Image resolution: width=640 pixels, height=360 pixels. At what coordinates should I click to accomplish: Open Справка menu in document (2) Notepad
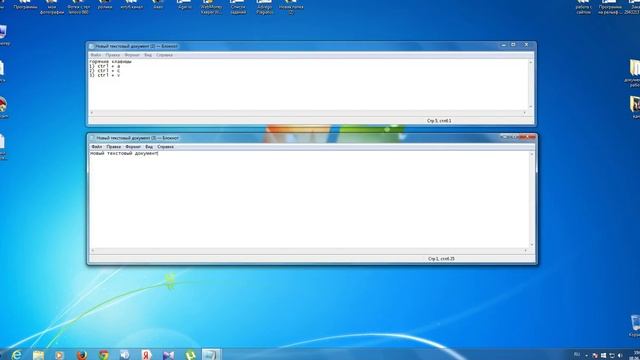click(164, 55)
